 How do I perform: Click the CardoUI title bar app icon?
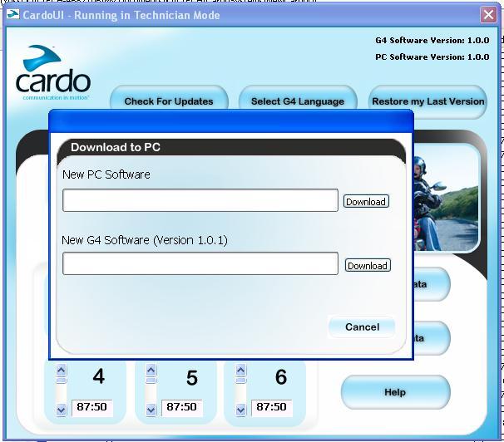(x=13, y=14)
